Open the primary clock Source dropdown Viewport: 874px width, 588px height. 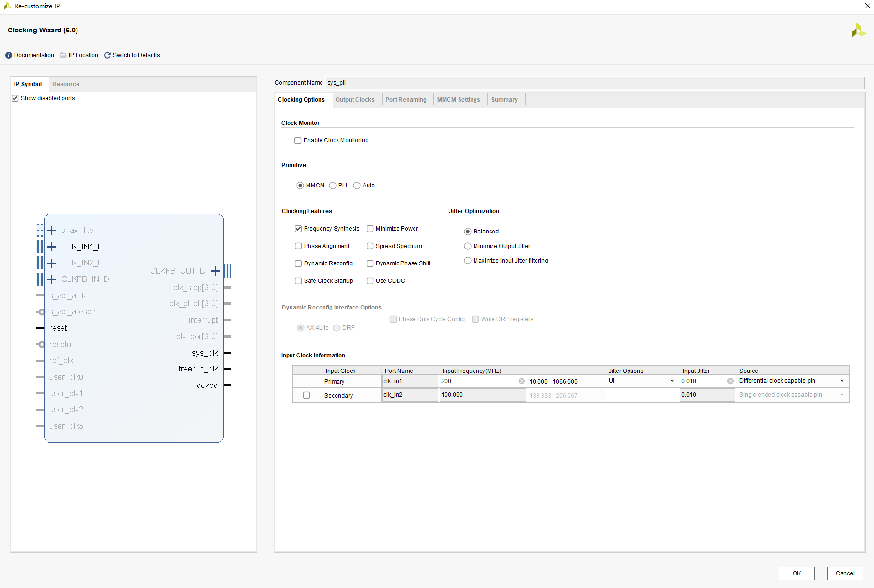pos(792,381)
